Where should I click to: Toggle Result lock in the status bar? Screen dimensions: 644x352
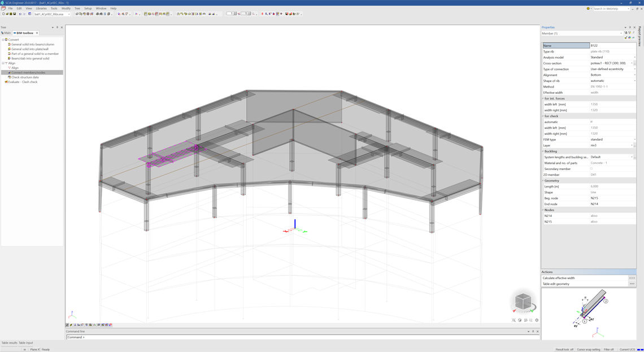[x=564, y=350]
